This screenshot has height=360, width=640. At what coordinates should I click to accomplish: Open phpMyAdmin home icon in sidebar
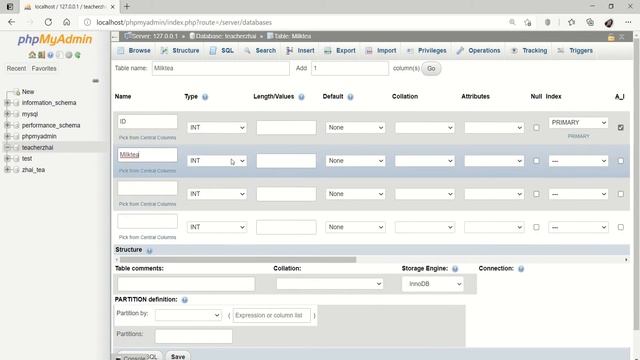[x=32, y=55]
